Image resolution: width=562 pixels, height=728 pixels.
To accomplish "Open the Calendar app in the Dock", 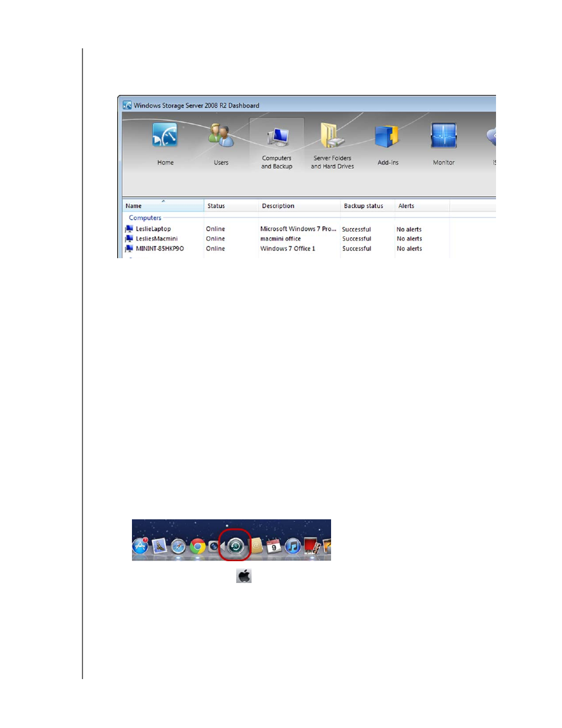I will [x=273, y=546].
